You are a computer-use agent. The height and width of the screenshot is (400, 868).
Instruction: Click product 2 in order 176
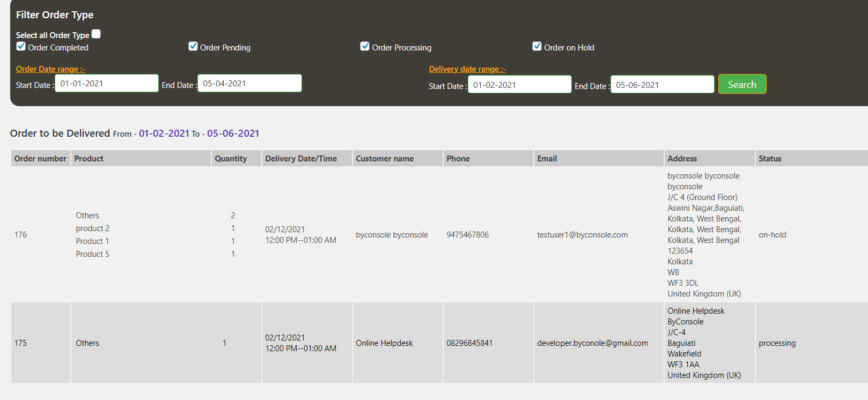pyautogui.click(x=92, y=228)
